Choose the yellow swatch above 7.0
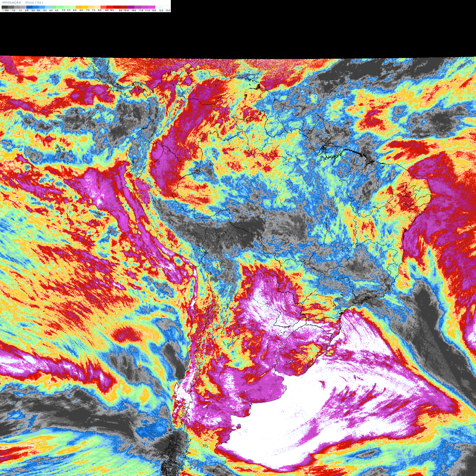 [85, 7]
